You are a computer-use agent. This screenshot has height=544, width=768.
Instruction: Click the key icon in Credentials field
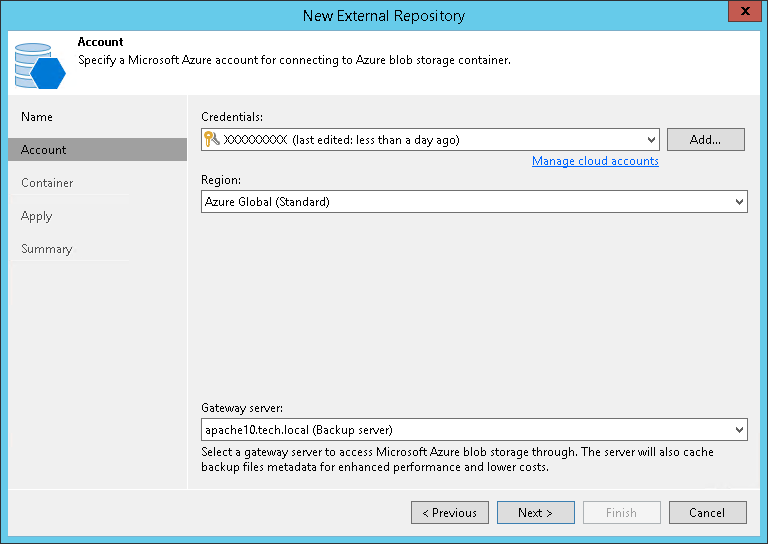pyautogui.click(x=211, y=140)
